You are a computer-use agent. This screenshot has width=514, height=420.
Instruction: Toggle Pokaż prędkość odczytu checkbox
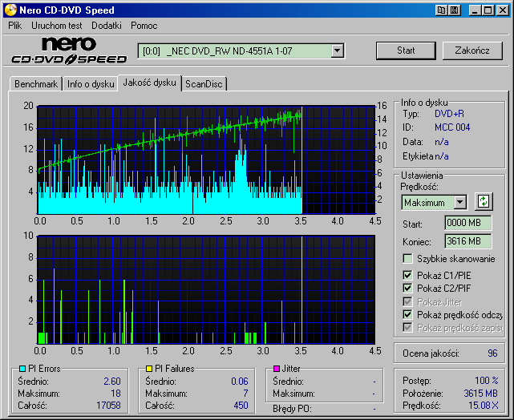coord(407,315)
